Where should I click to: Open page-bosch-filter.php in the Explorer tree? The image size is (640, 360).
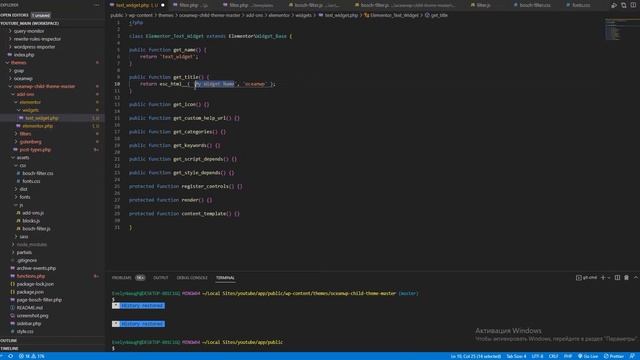click(x=39, y=300)
